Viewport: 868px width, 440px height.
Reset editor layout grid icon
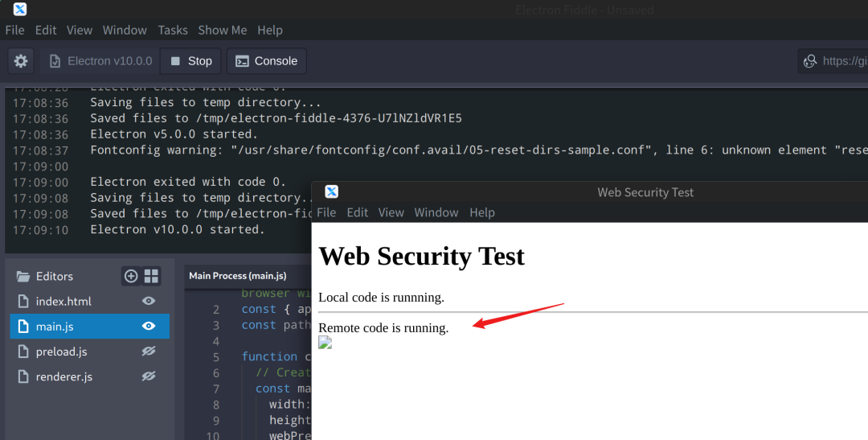click(x=151, y=276)
